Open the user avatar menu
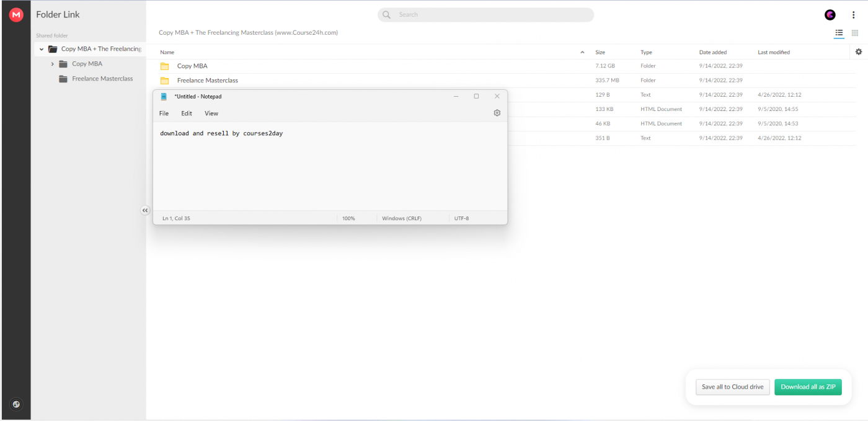868x421 pixels. coord(830,15)
